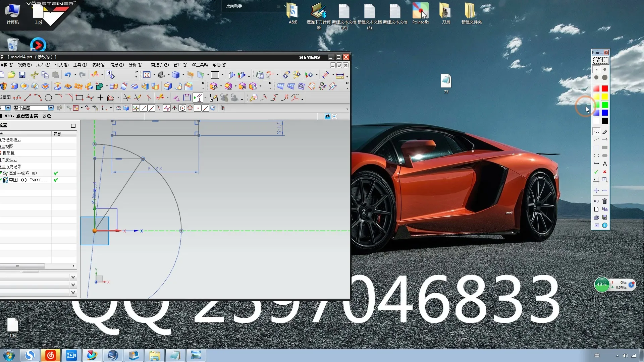Screen dimensions: 644x362
Task: Select the Line sketch tool
Action: [x=28, y=98]
